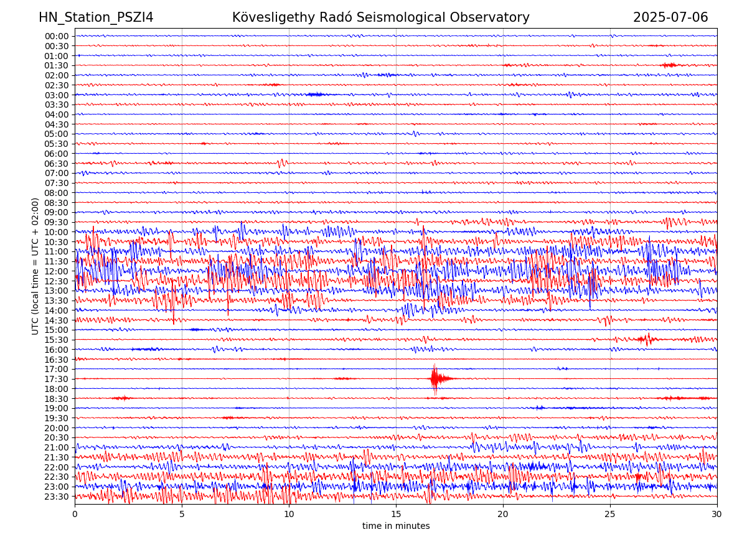Click the 00:00 row label

tap(57, 36)
